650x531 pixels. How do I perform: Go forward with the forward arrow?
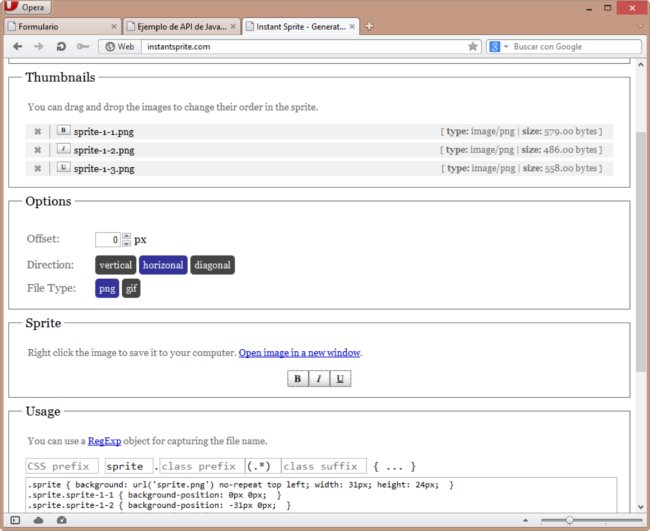pos(39,46)
